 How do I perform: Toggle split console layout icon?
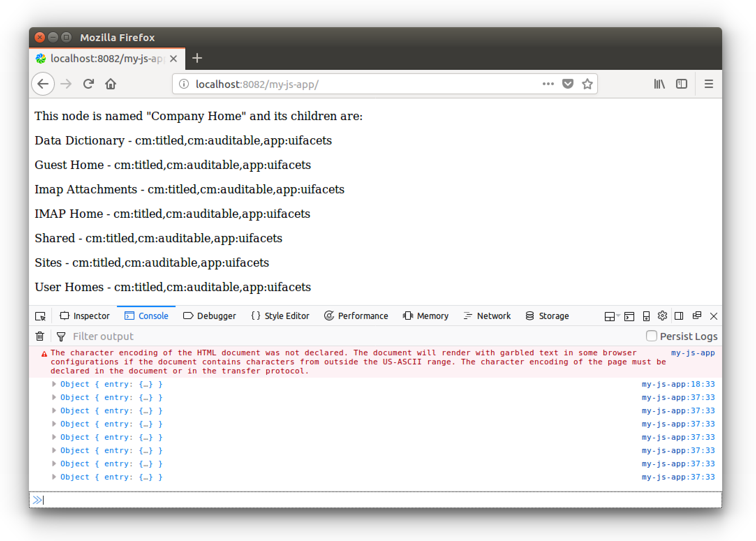pos(629,316)
